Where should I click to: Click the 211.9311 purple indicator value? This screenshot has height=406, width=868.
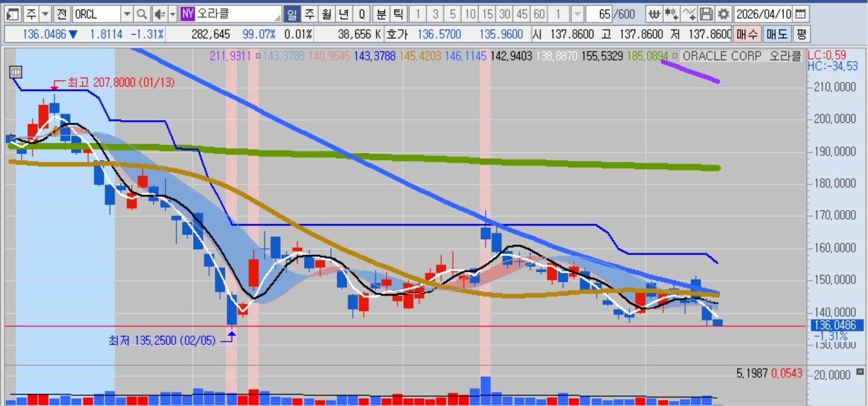click(x=230, y=56)
